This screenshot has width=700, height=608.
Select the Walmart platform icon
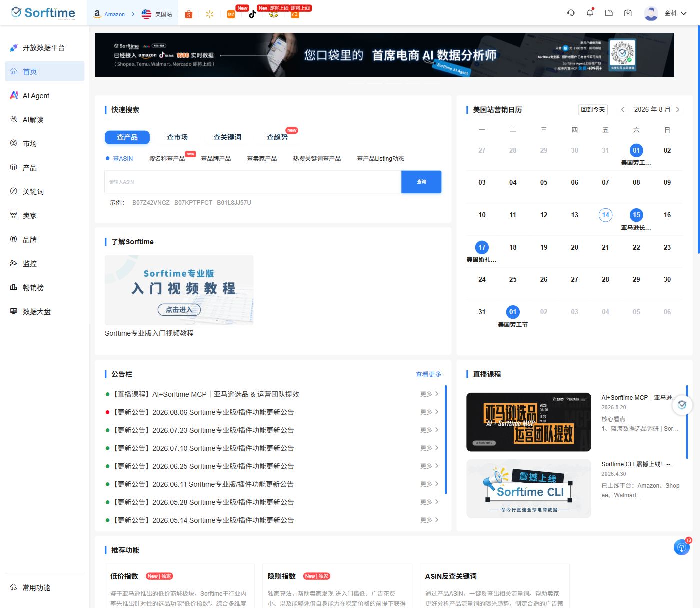coord(210,14)
